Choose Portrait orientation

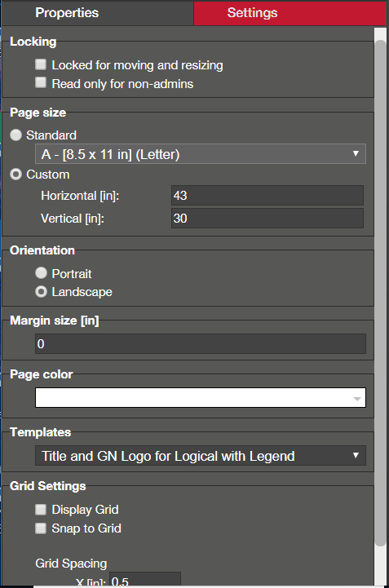(x=41, y=273)
